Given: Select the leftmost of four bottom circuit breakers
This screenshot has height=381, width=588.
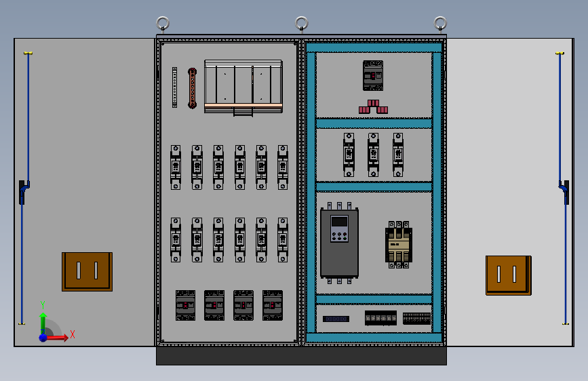Looking at the screenshot, I should (x=185, y=305).
